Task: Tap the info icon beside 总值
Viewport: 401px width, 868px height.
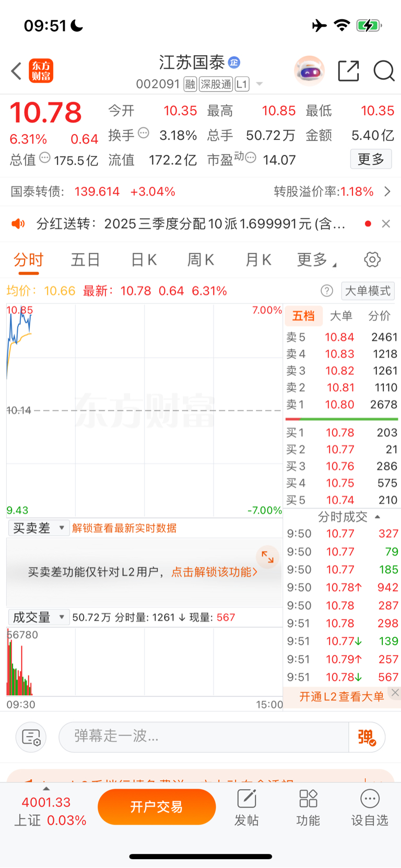Action: point(45,158)
